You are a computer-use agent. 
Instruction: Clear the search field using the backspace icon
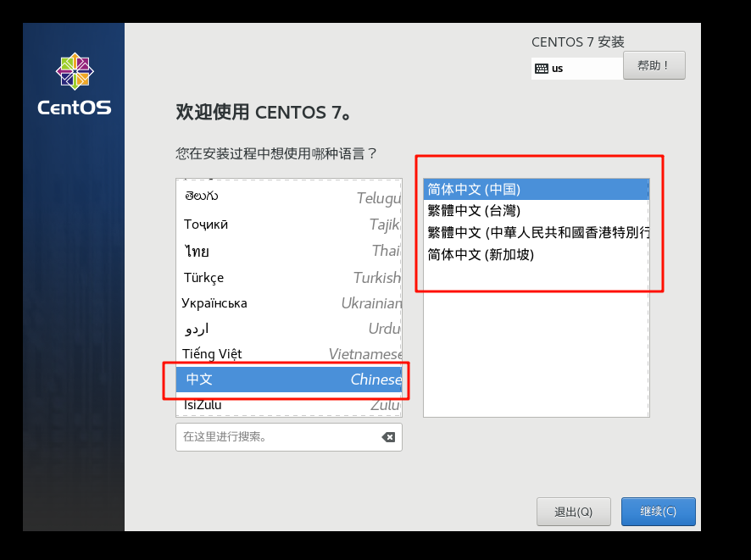pyautogui.click(x=388, y=437)
